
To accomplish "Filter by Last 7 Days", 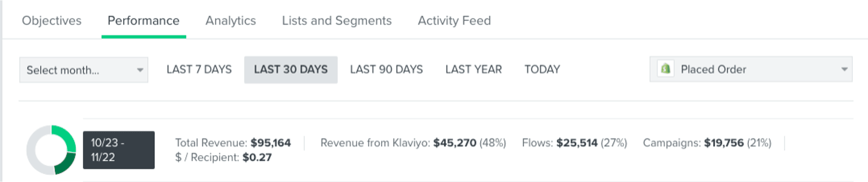I will point(199,69).
